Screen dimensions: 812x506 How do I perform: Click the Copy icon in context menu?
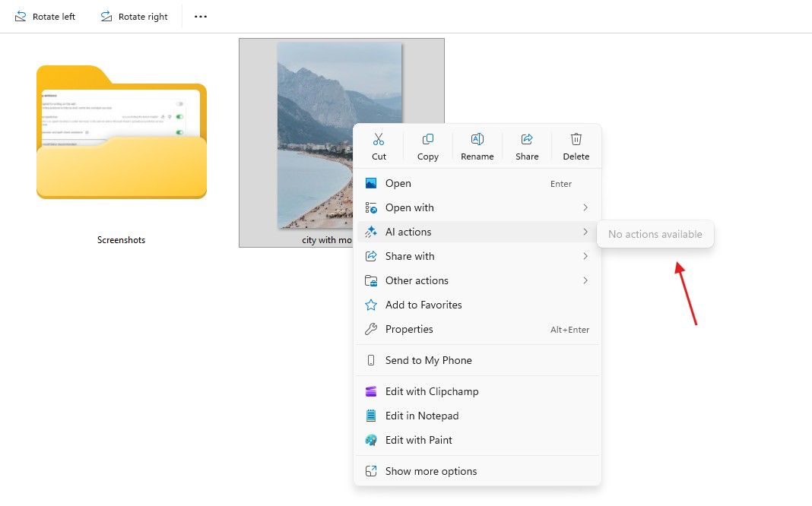tap(428, 140)
